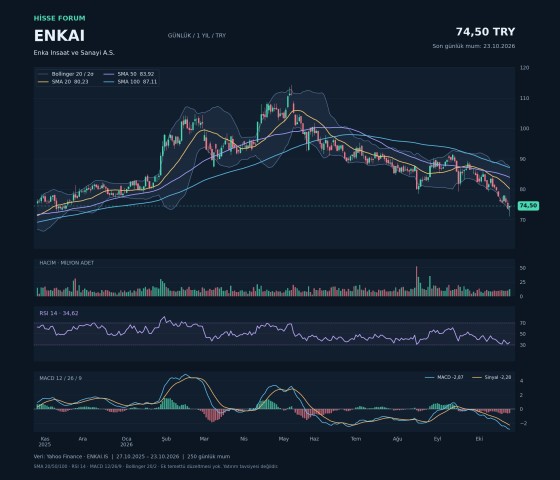The width and height of the screenshot is (560, 480).
Task: Click the purple SMA 50 legend line sample
Action: tap(109, 74)
